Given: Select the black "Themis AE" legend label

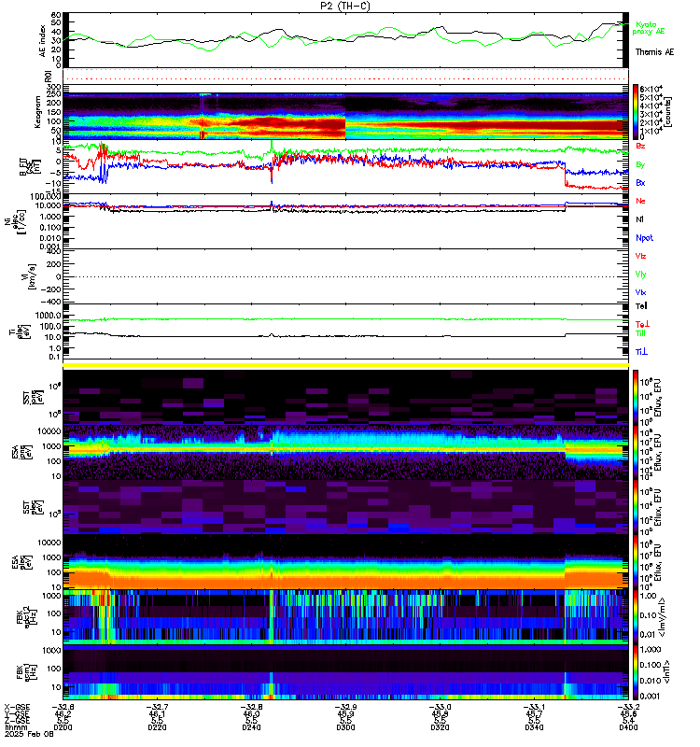Looking at the screenshot, I should coord(655,52).
